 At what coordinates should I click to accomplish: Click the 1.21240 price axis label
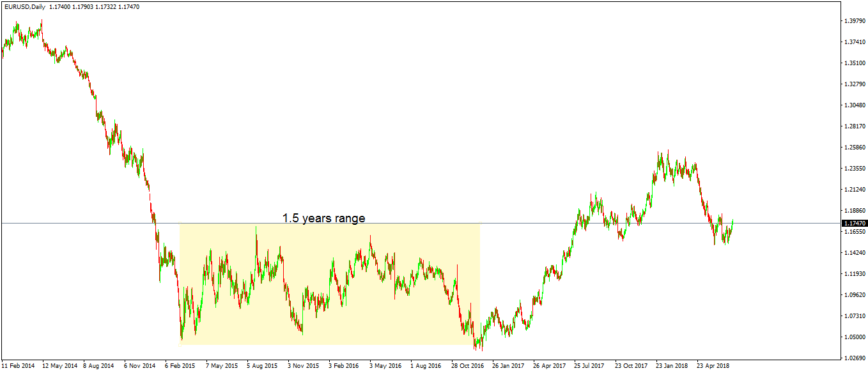click(x=855, y=190)
